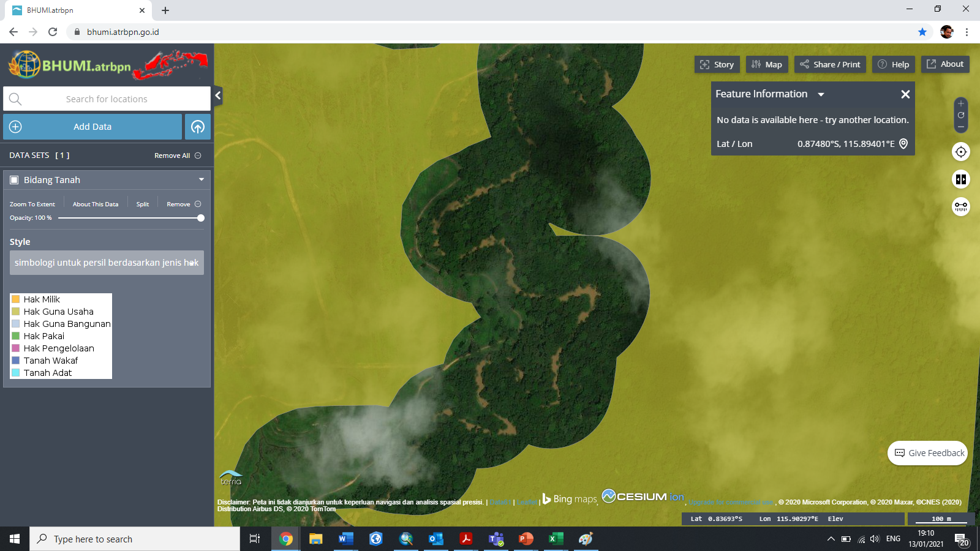Viewport: 980px width, 551px height.
Task: Reset the map view
Action: pos(961,115)
